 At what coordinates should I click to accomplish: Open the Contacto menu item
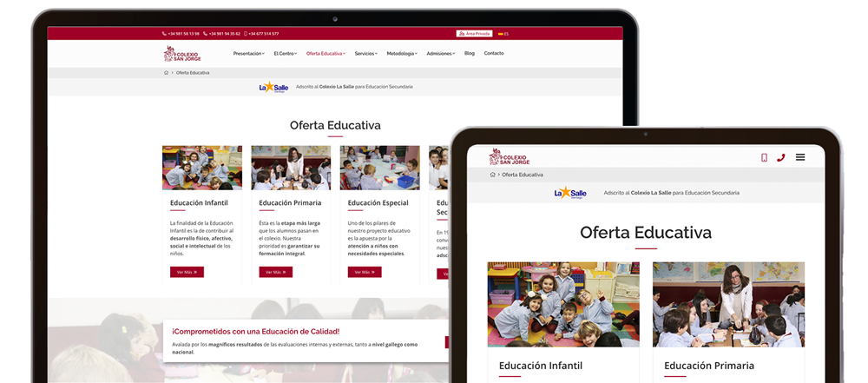tap(494, 53)
